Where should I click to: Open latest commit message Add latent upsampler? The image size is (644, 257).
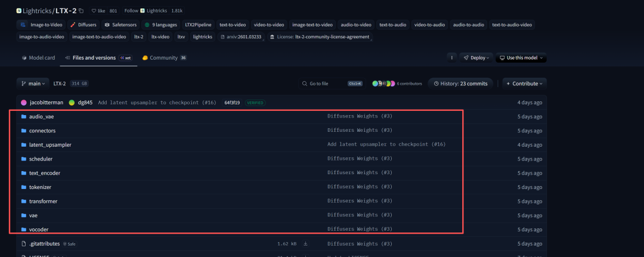[x=157, y=103]
